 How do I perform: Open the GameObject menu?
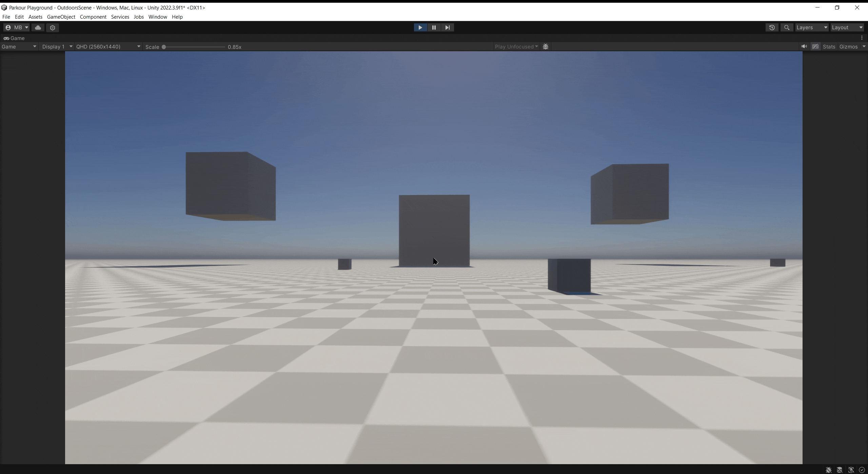(x=61, y=17)
